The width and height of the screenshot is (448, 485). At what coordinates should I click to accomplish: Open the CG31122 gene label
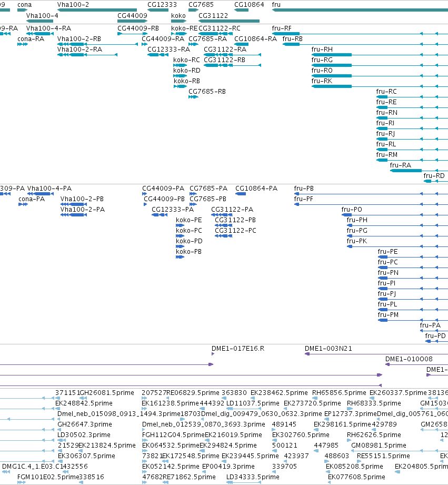click(213, 15)
